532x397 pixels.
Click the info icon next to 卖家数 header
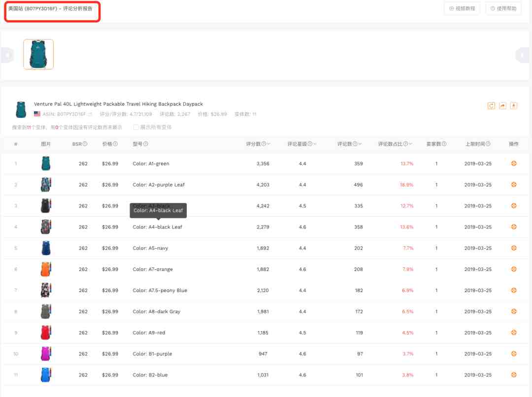coord(444,144)
